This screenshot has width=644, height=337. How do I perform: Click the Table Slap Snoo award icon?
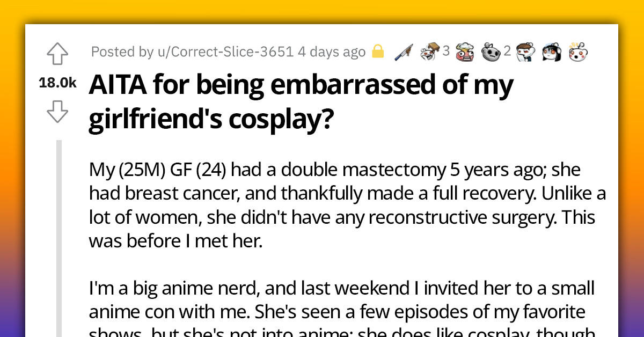429,52
